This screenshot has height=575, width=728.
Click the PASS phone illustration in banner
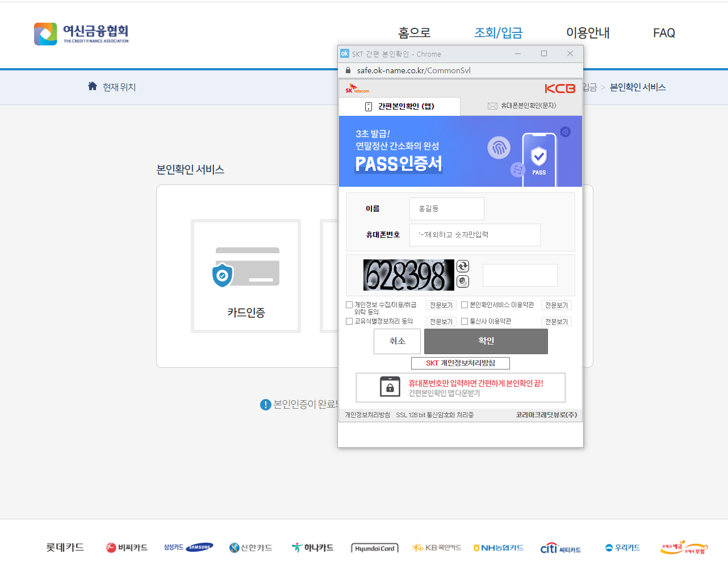pyautogui.click(x=539, y=160)
